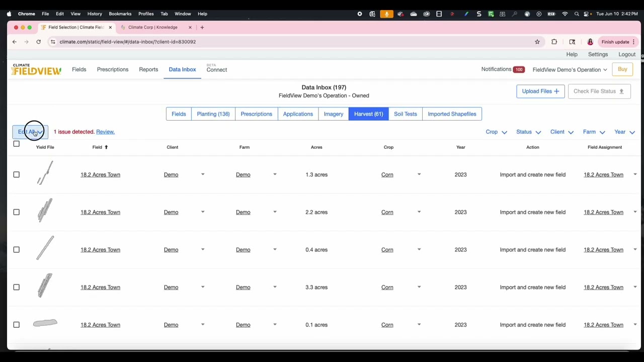Click the Review issue link

105,132
